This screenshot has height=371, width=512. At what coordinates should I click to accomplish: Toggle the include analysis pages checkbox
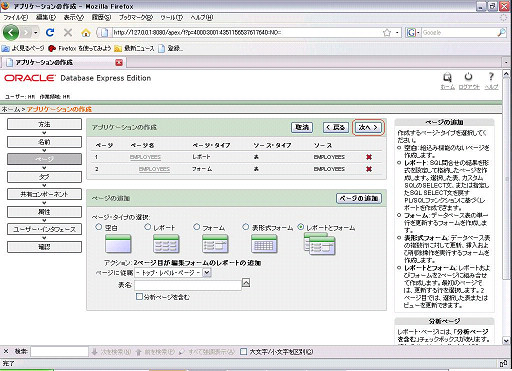(x=139, y=296)
